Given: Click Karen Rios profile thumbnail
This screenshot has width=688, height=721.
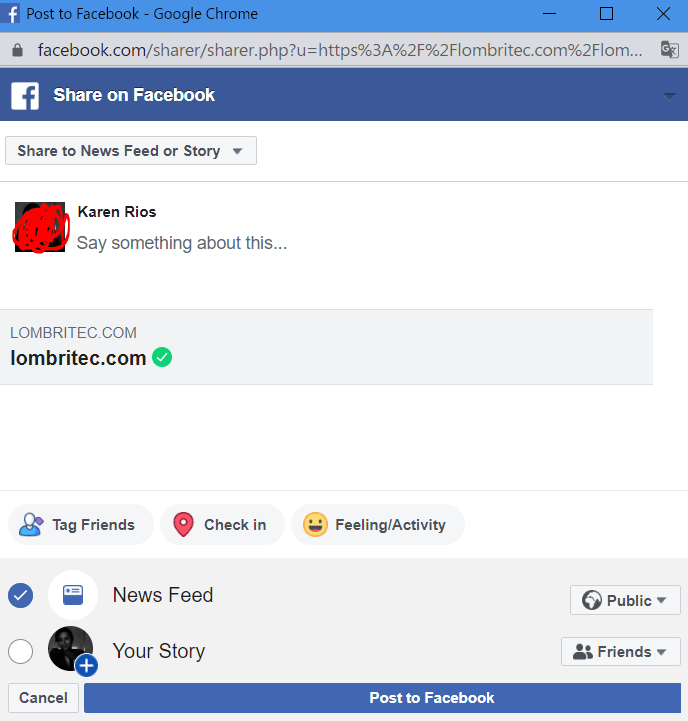Looking at the screenshot, I should tap(40, 227).
